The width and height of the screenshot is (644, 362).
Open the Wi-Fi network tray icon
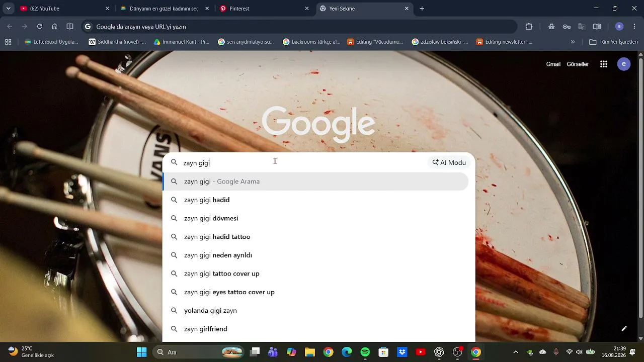[570, 352]
